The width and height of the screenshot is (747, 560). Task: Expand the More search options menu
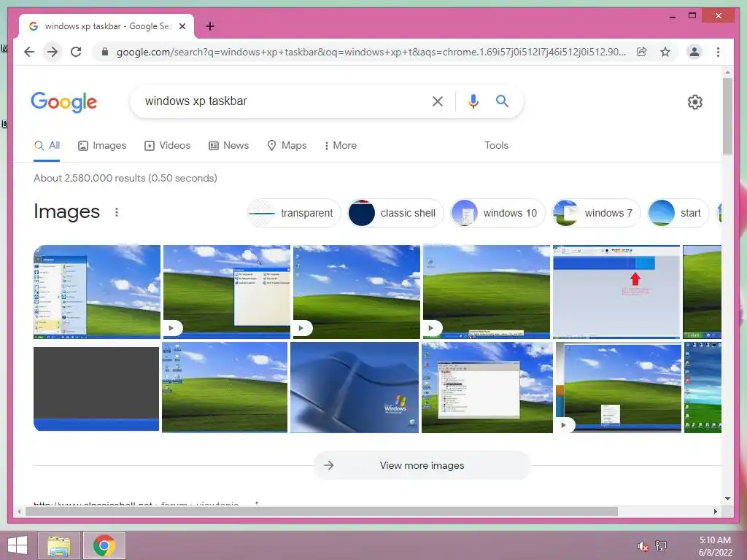click(340, 146)
